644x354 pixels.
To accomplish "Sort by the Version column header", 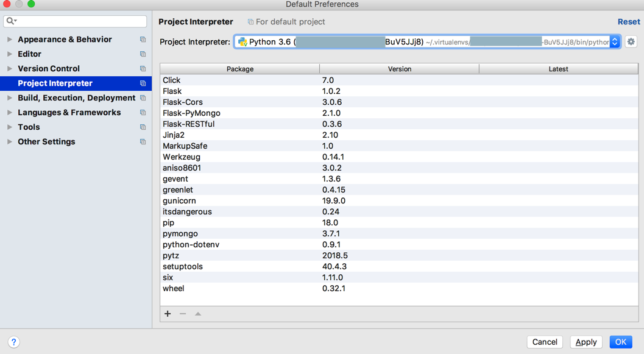I will [x=399, y=69].
